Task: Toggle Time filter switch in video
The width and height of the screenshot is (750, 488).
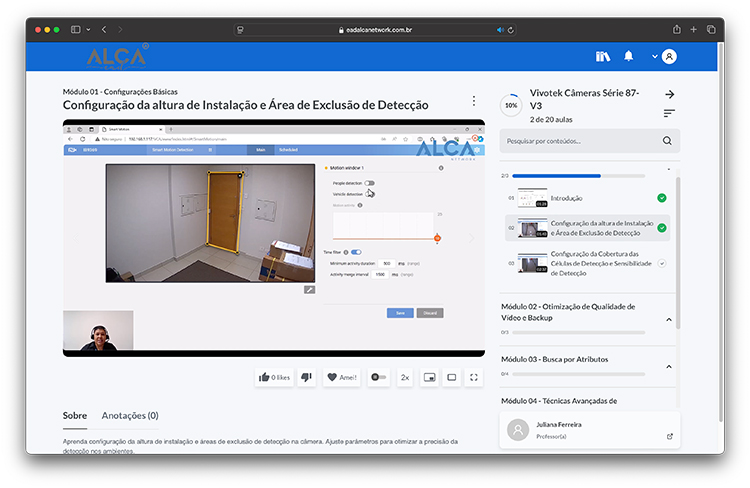Action: [356, 252]
